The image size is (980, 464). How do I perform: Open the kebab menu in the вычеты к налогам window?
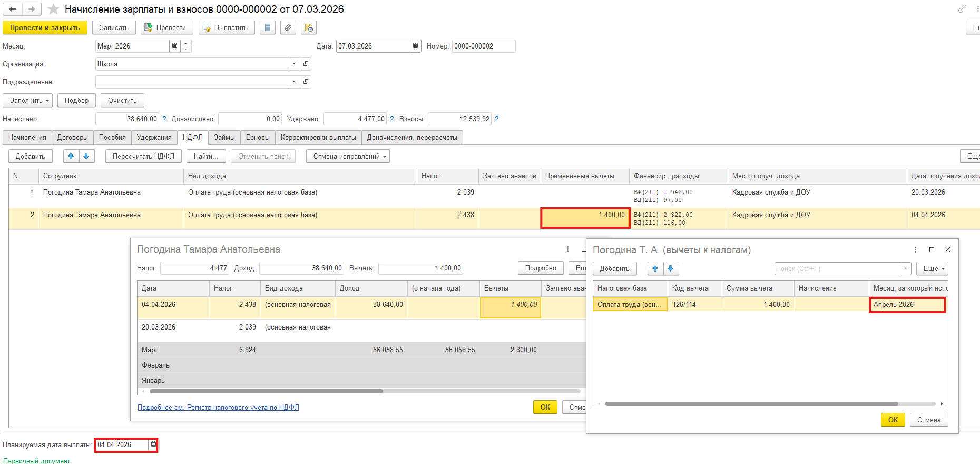(915, 250)
